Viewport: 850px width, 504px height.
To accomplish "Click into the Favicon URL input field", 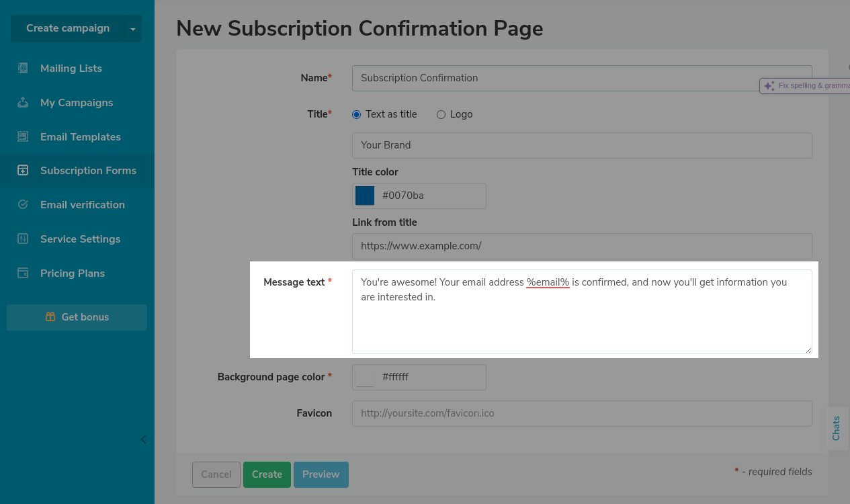I will (581, 413).
